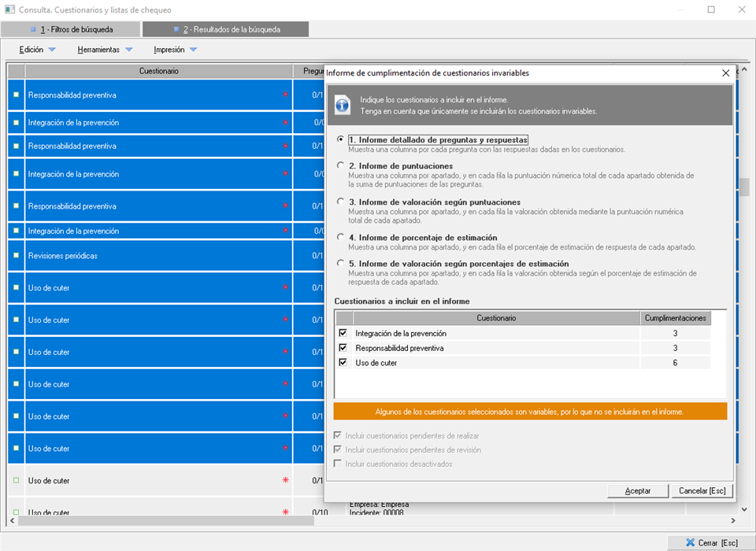Switch to Resultados de la búsqueda tab
The width and height of the screenshot is (756, 551).
click(x=226, y=30)
